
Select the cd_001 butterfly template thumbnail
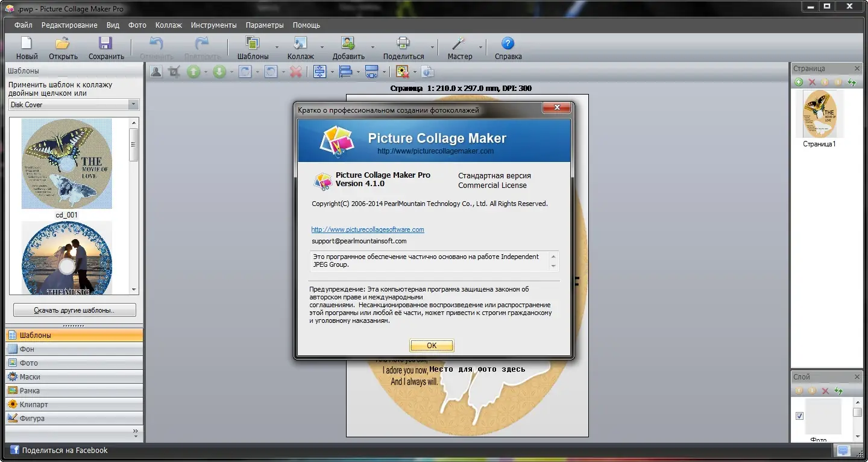point(67,164)
